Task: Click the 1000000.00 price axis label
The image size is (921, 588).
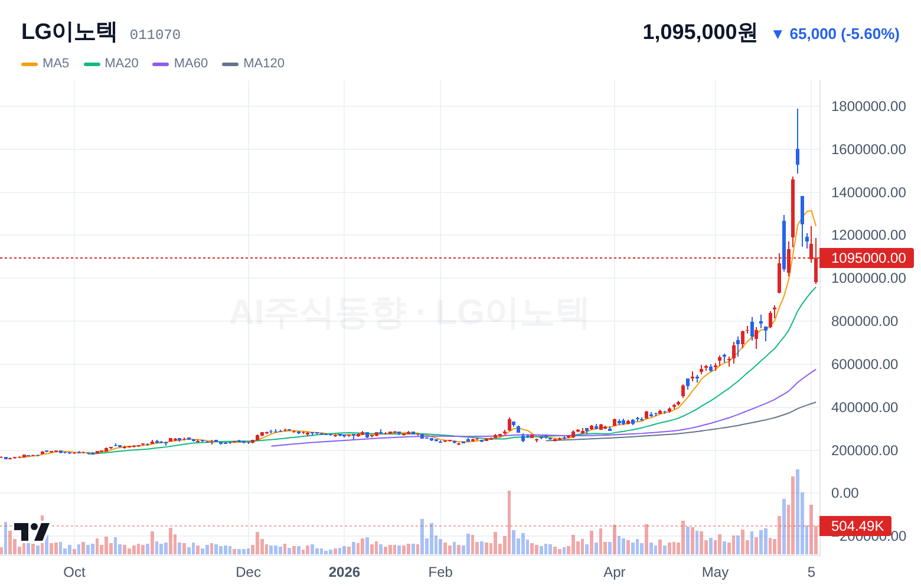Action: [868, 278]
